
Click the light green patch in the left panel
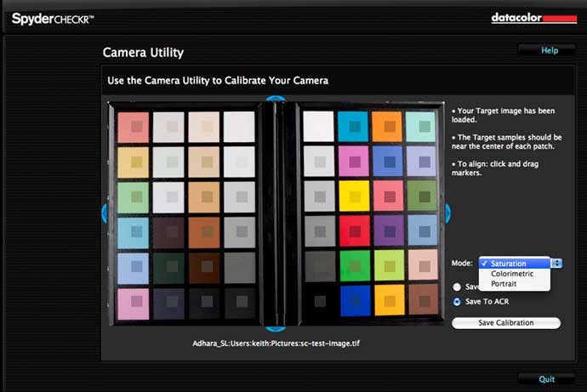(134, 197)
